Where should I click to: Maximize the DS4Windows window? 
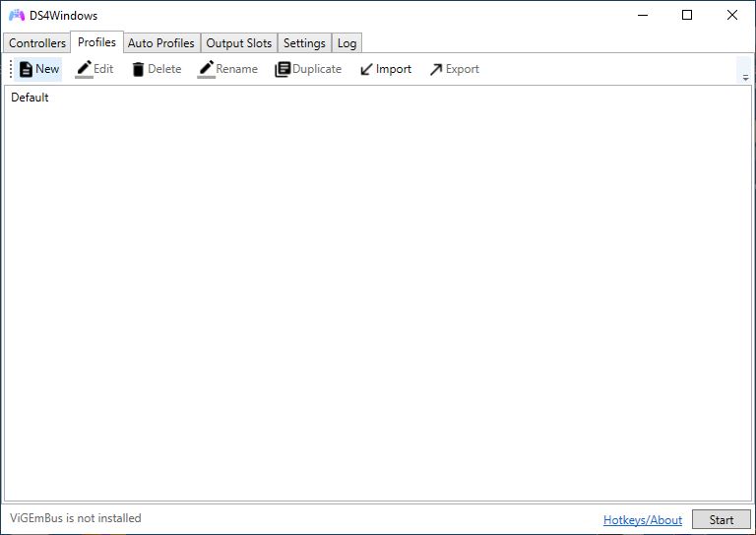point(687,16)
